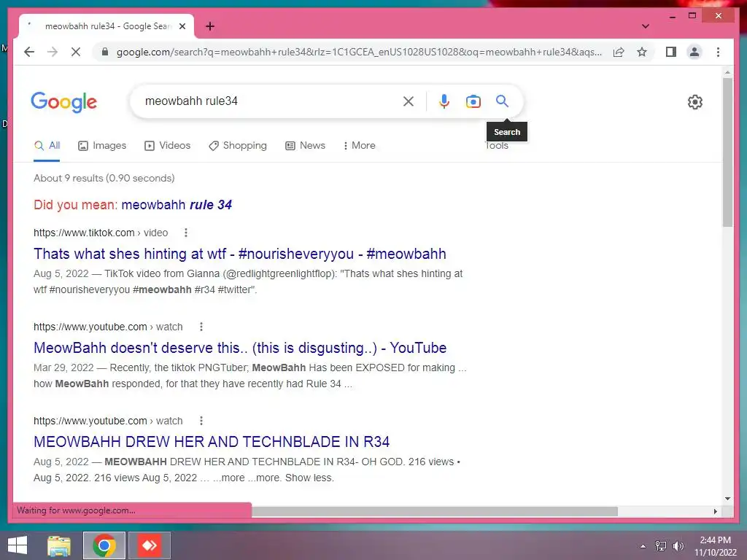Image resolution: width=747 pixels, height=560 pixels.
Task: Click the microphone voice search icon
Action: pyautogui.click(x=444, y=101)
